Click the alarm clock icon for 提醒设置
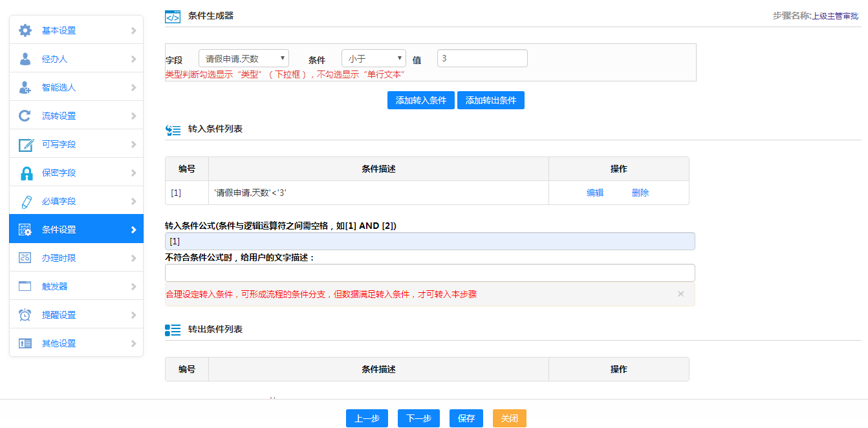868x428 pixels. pyautogui.click(x=25, y=315)
